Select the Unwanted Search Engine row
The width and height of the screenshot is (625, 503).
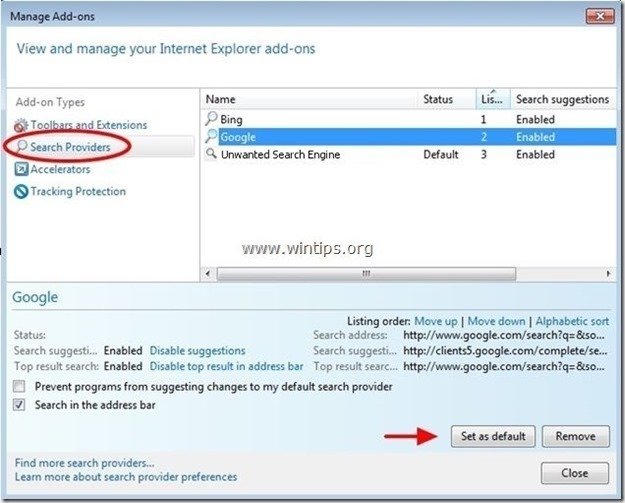[x=409, y=154]
